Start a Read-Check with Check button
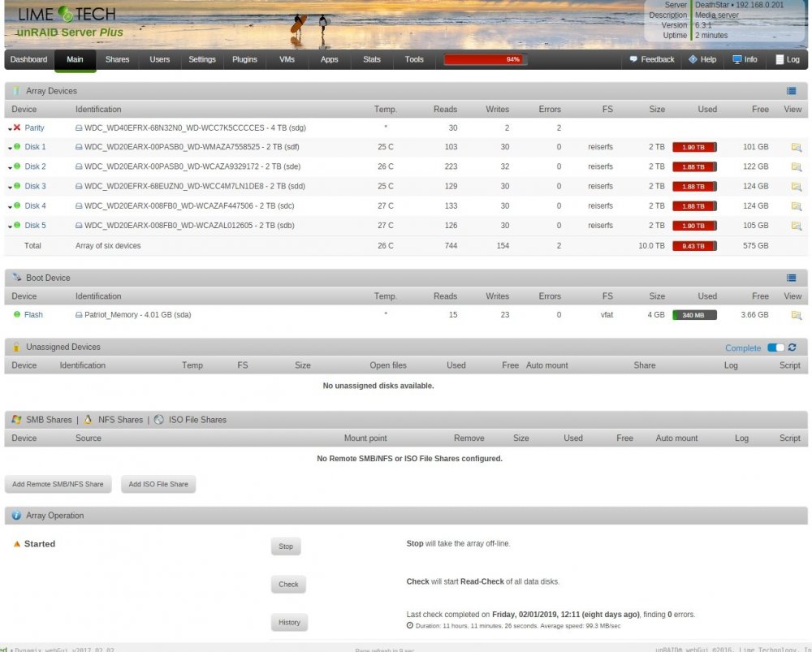This screenshot has height=652, width=812. [x=288, y=584]
